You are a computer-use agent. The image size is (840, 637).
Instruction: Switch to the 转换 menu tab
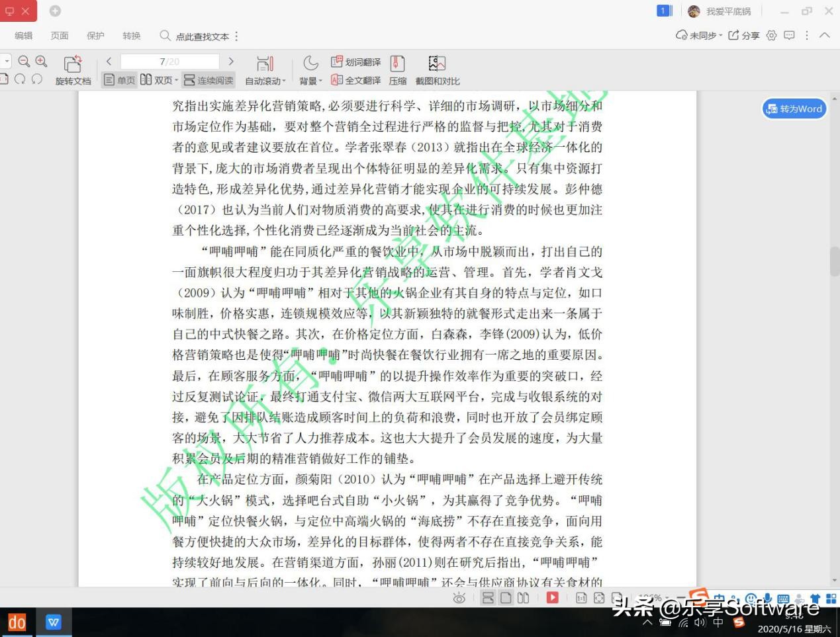(131, 36)
